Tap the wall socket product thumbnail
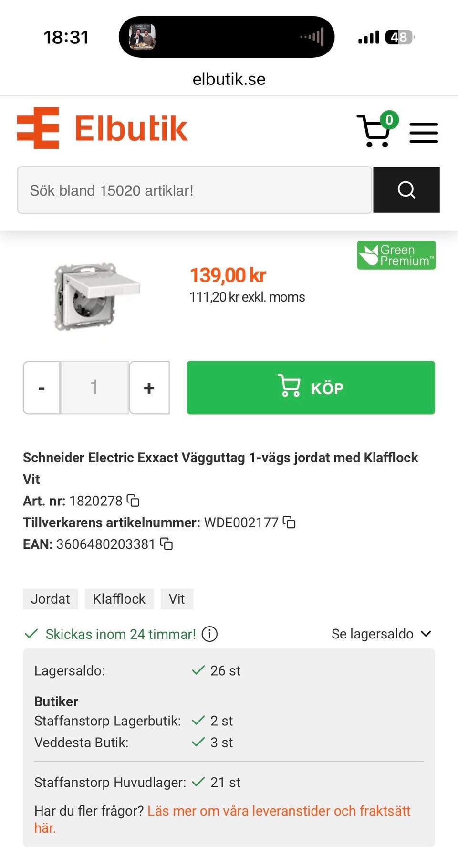Viewport: 458px width, 868px height. [x=96, y=296]
